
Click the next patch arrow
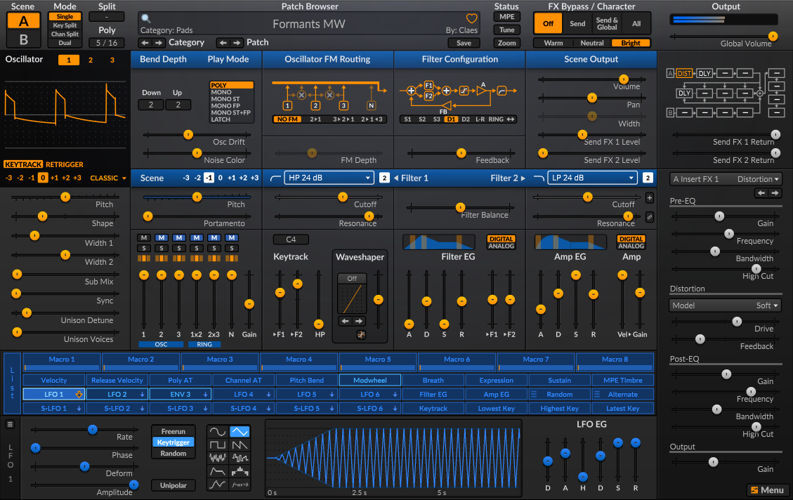coord(237,43)
